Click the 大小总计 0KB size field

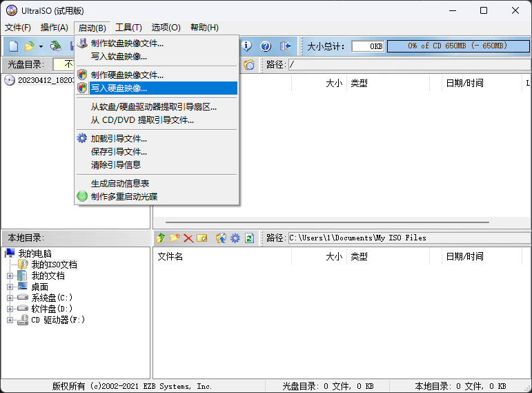coord(368,46)
